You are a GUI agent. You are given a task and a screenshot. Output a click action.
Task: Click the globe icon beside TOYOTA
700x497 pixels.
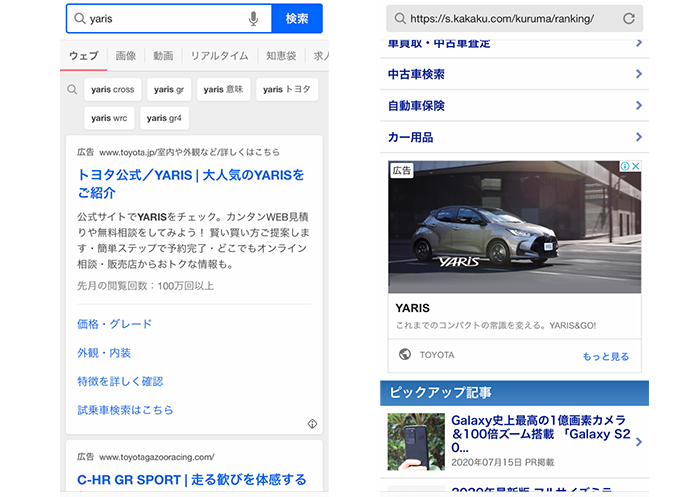[x=405, y=354]
